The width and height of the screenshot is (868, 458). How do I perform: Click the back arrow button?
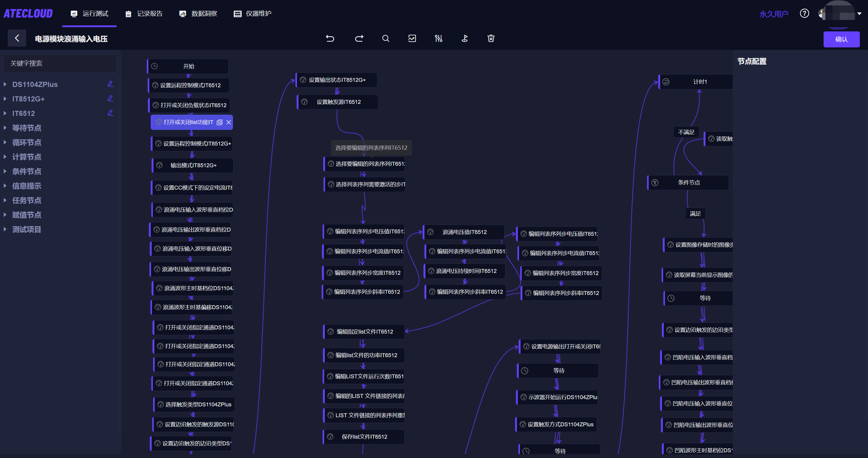[17, 38]
